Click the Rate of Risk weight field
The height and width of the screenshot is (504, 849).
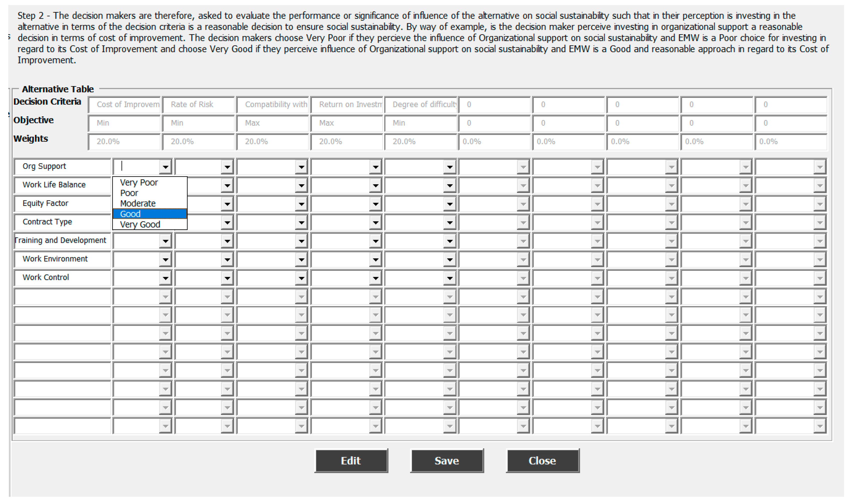coord(198,142)
